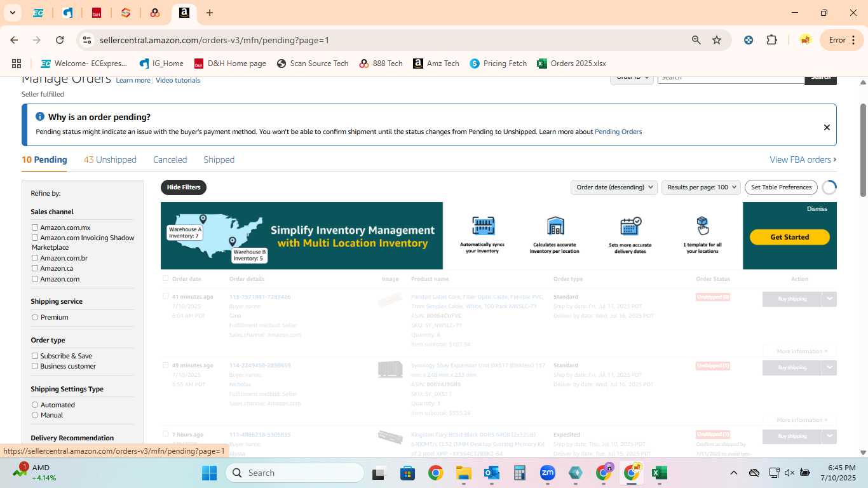
Task: Close the pending order info banner
Action: (827, 127)
